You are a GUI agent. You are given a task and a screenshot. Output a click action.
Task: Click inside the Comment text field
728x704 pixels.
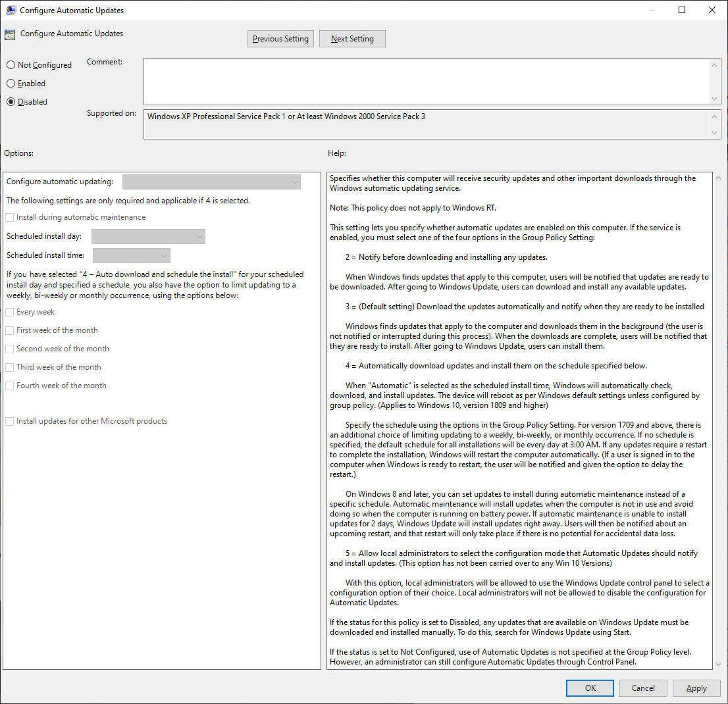426,82
